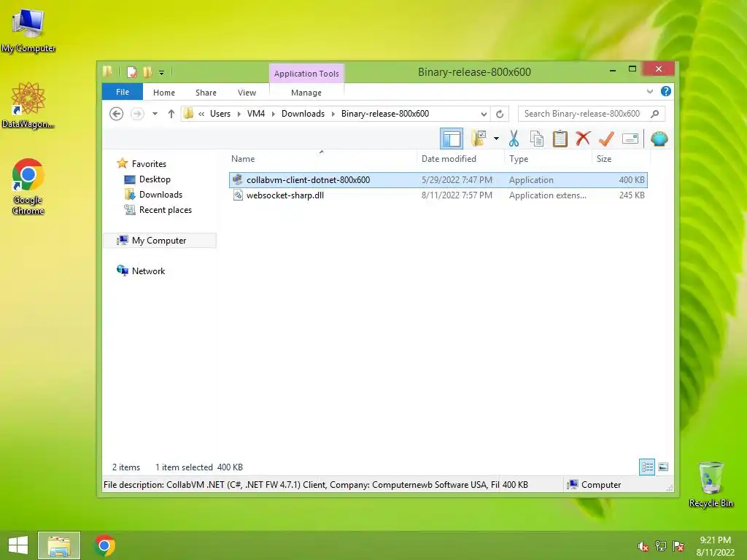Open the File ribbon menu
The image size is (747, 560).
(x=123, y=92)
